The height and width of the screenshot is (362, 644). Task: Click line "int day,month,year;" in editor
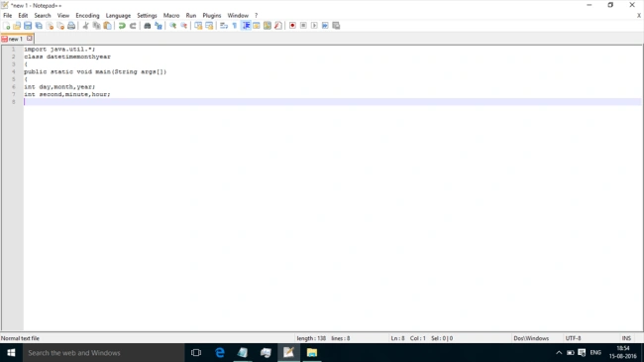pyautogui.click(x=59, y=87)
